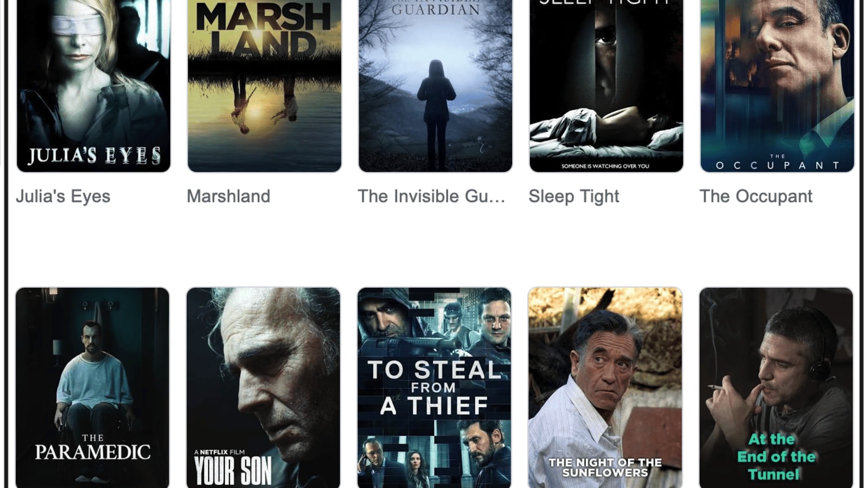Click the blindfolded woman's face on Julia's Eyes
868x488 pixels.
pos(80,34)
